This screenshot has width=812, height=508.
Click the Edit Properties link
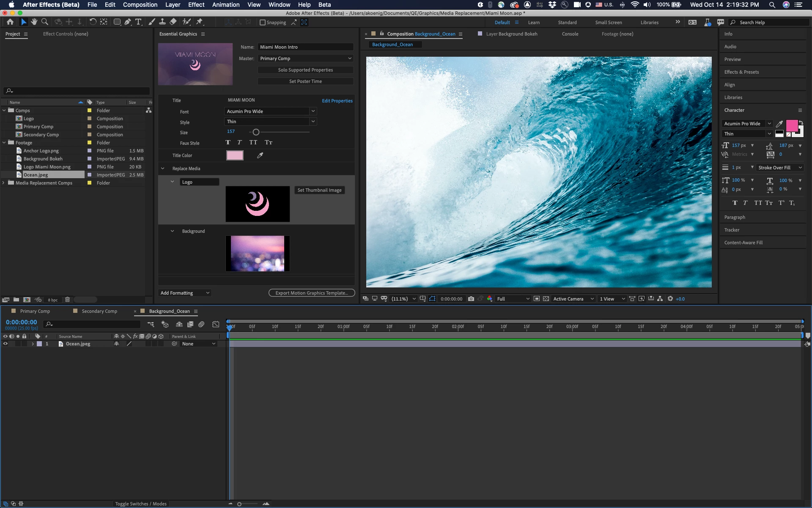point(337,101)
